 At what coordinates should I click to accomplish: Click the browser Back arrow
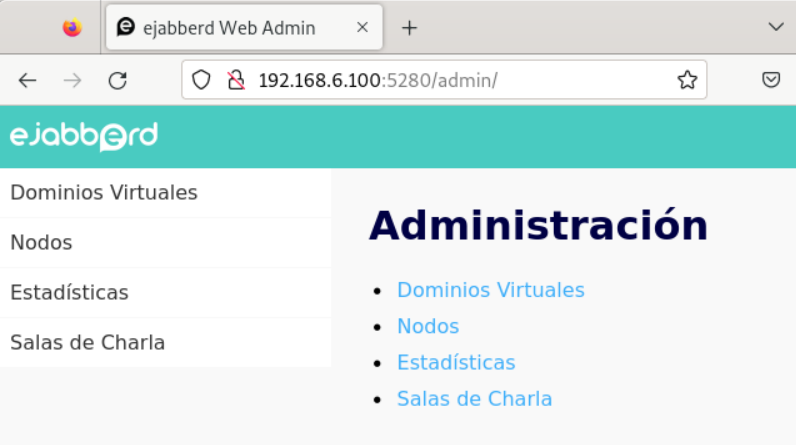pyautogui.click(x=27, y=81)
